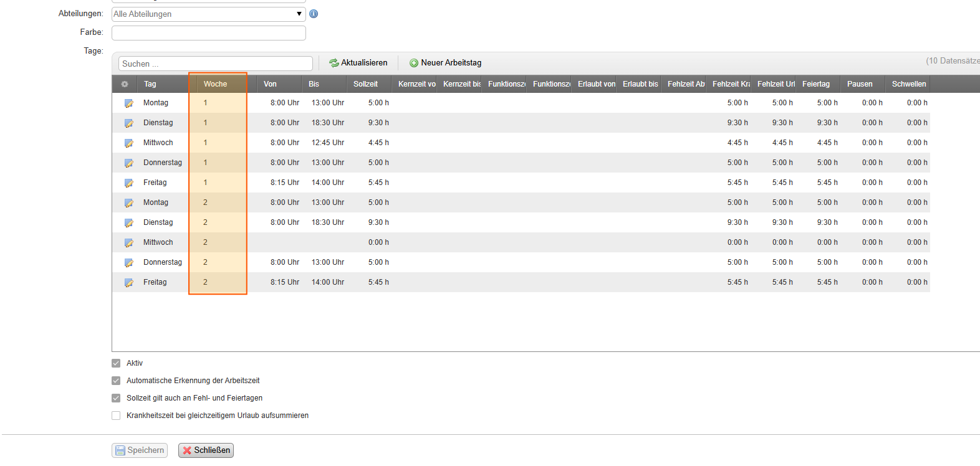980x466 pixels.
Task: Disable Sollzeit gilt auch an Fehl- und Feiertagen
Action: tap(116, 398)
